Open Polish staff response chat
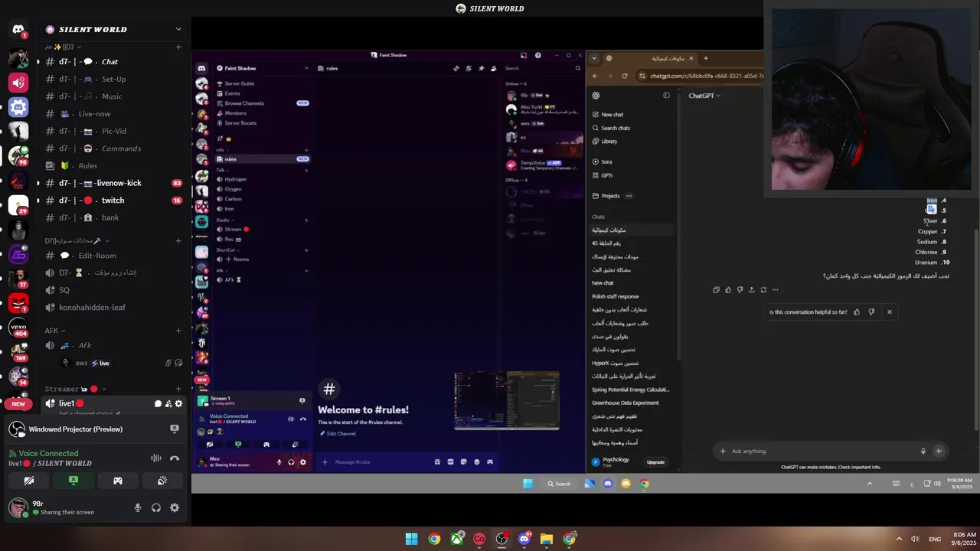 (x=615, y=296)
